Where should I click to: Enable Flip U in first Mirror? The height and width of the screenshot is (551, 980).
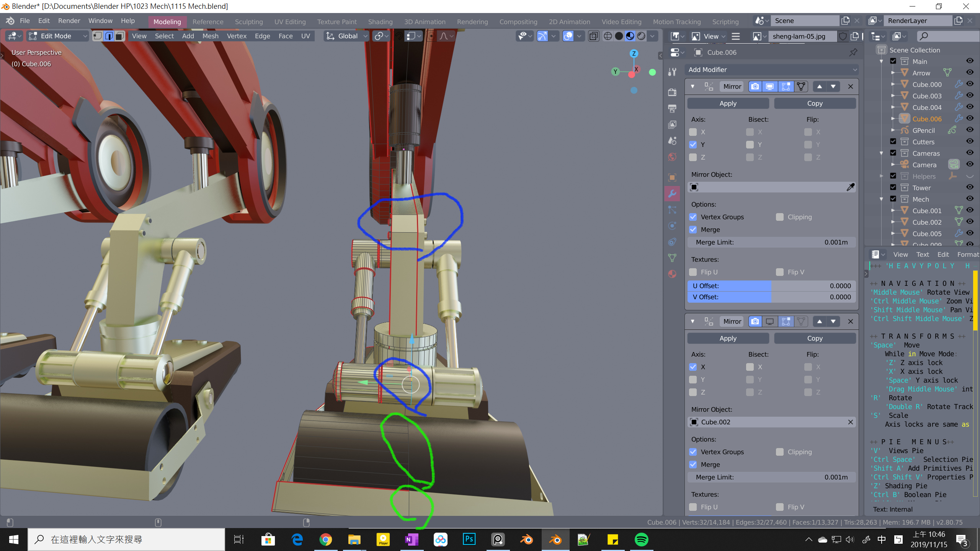693,272
